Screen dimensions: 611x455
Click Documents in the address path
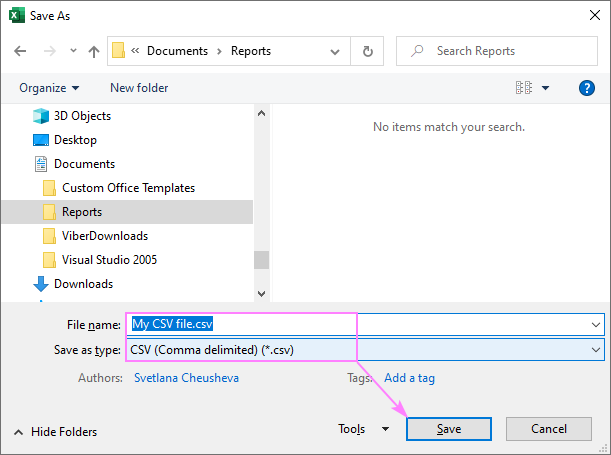(x=177, y=51)
